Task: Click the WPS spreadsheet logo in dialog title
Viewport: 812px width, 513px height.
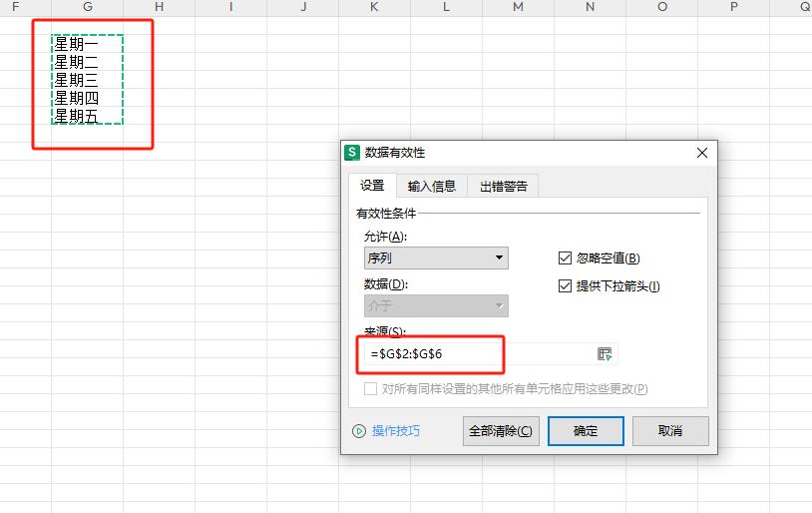Action: tap(351, 153)
